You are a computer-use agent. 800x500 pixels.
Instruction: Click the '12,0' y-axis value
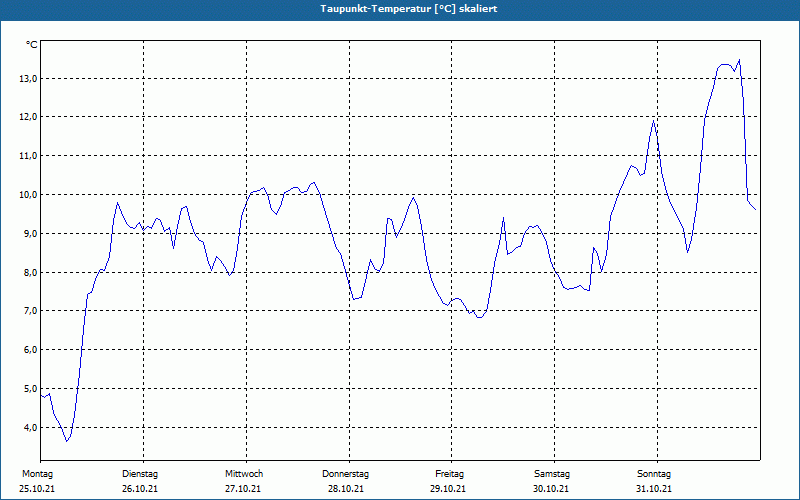29,117
